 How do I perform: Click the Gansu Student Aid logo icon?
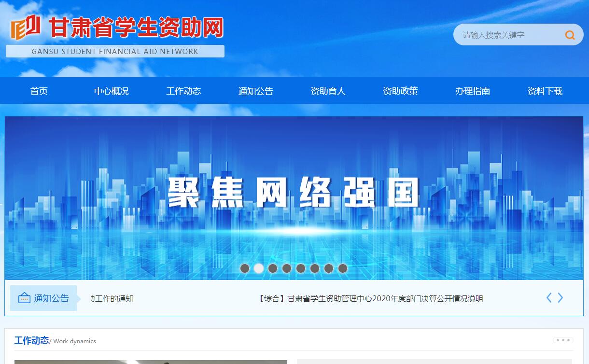[26, 28]
